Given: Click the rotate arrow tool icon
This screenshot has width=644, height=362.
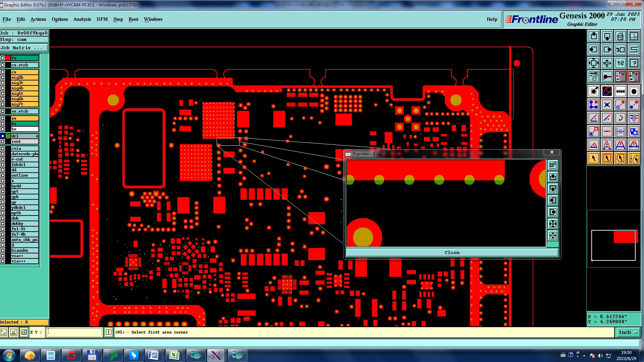Looking at the screenshot, I should click(620, 118).
